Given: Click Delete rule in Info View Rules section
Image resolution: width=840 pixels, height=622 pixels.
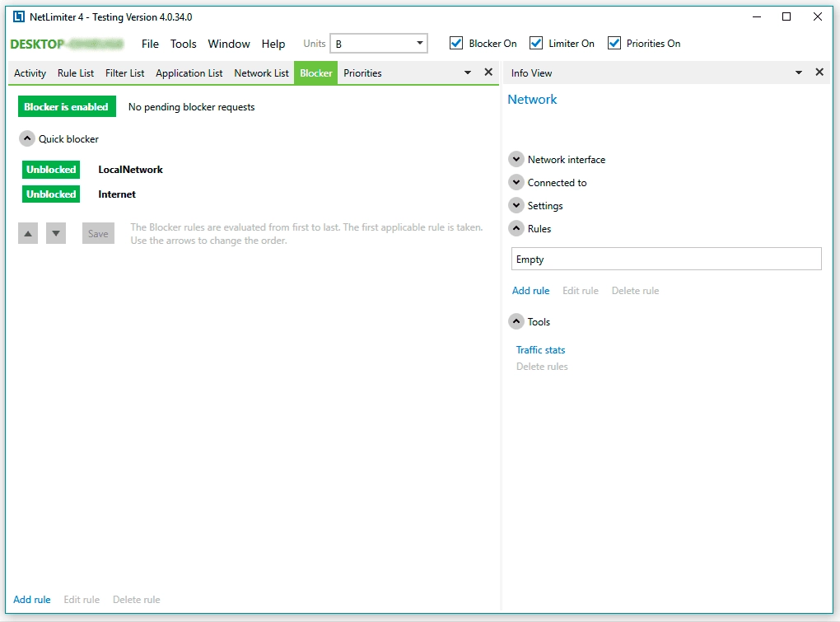Looking at the screenshot, I should pos(636,290).
